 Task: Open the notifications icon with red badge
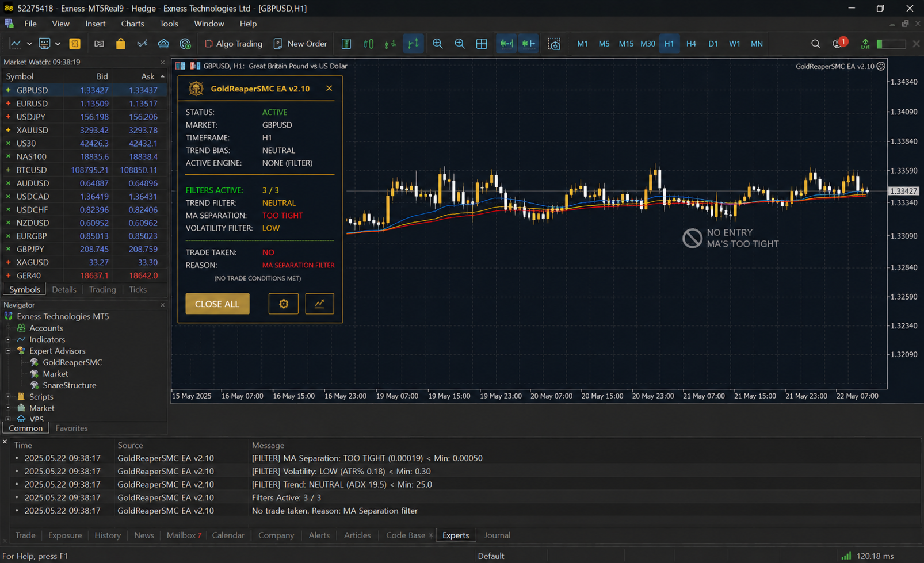coord(839,43)
